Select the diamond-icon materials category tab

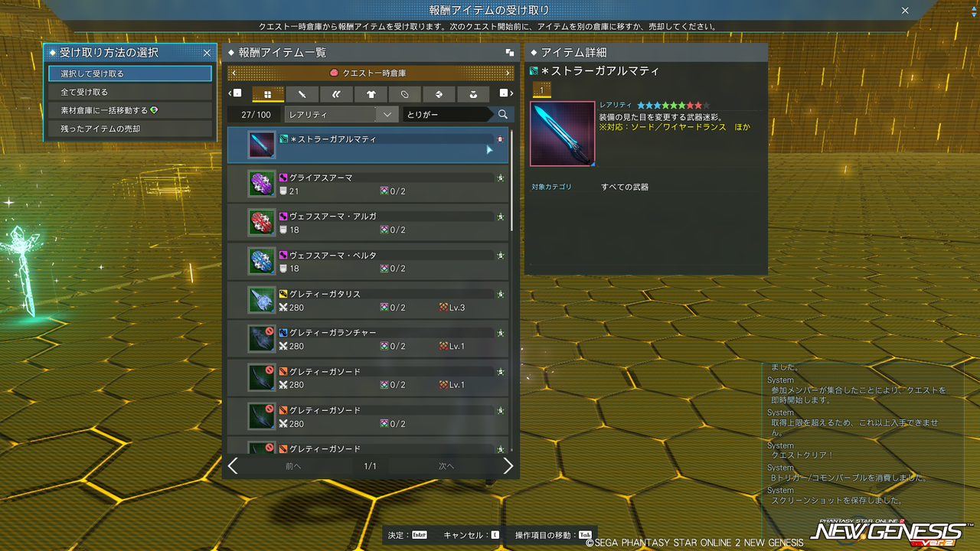pos(439,94)
